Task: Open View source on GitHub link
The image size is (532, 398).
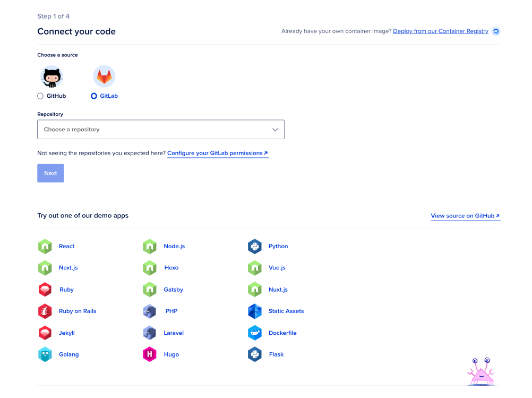Action: (x=465, y=216)
